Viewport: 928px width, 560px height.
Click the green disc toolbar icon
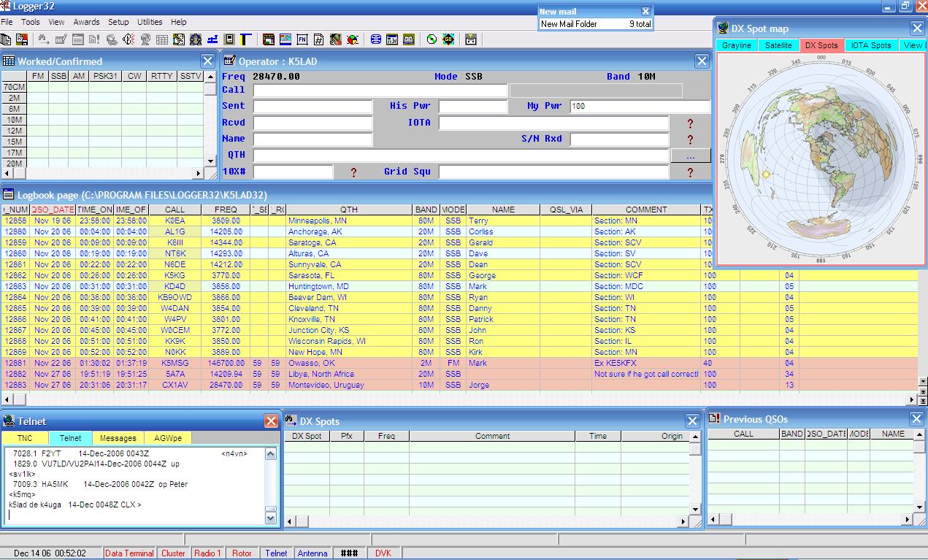tap(432, 39)
